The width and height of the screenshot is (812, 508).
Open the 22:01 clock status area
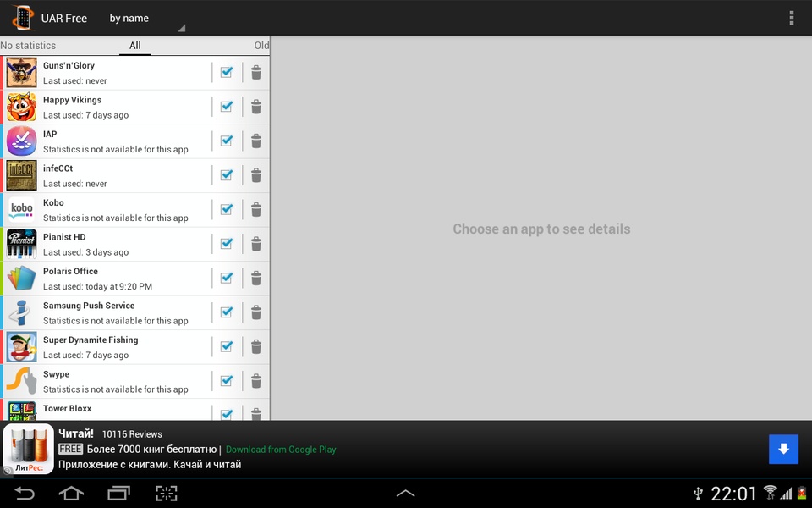pyautogui.click(x=733, y=494)
